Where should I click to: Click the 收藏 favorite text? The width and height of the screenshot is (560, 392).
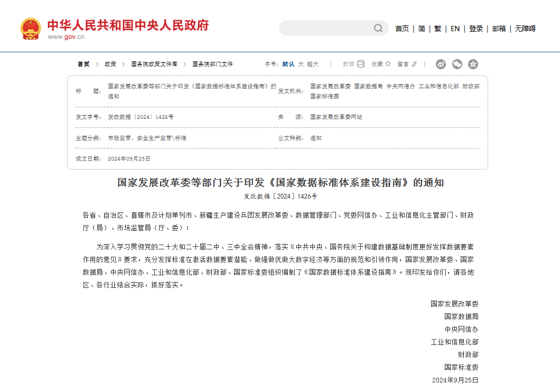[x=377, y=64]
